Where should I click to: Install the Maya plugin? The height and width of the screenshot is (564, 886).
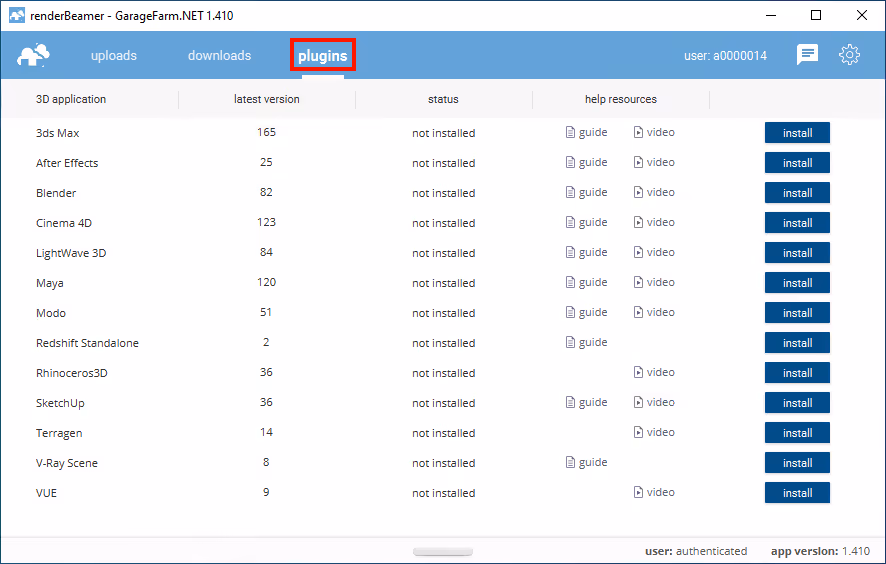797,283
